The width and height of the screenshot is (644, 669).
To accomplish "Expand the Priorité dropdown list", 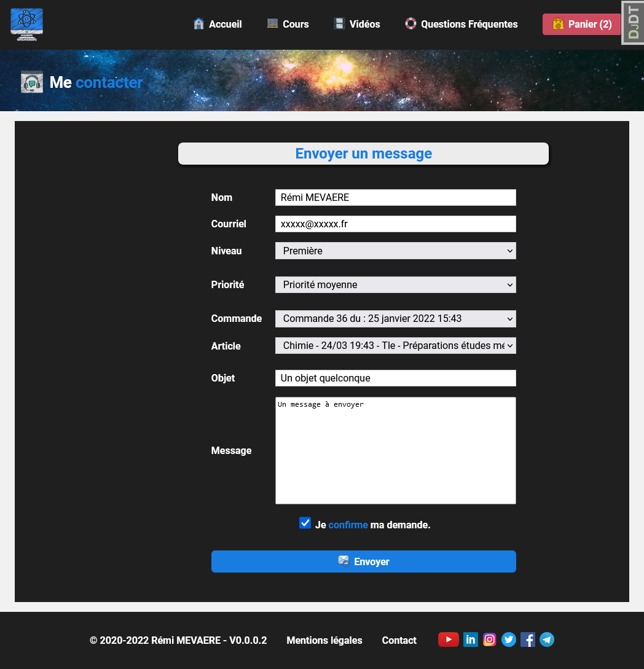I will (395, 285).
